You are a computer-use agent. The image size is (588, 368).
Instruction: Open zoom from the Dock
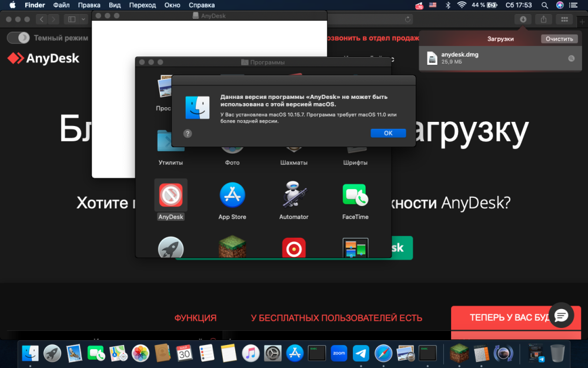tap(339, 353)
